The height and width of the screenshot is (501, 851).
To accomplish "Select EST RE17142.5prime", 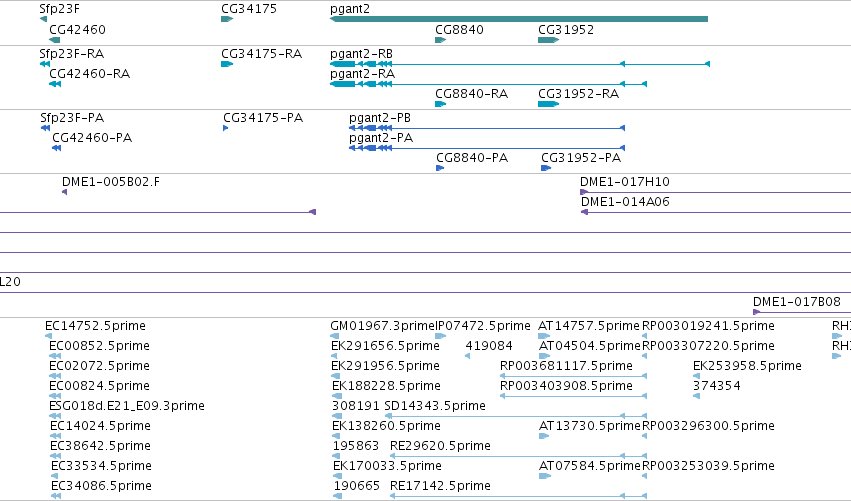I will pyautogui.click(x=519, y=496).
